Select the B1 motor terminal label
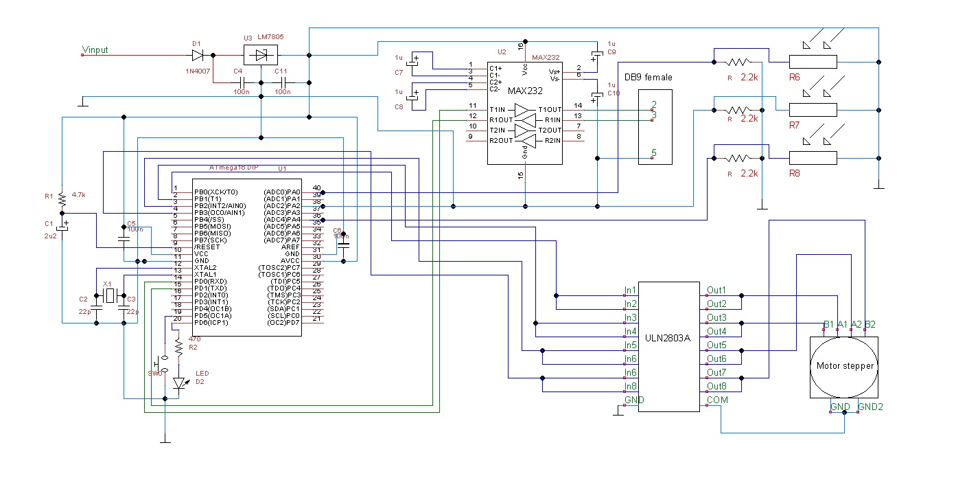 [829, 324]
